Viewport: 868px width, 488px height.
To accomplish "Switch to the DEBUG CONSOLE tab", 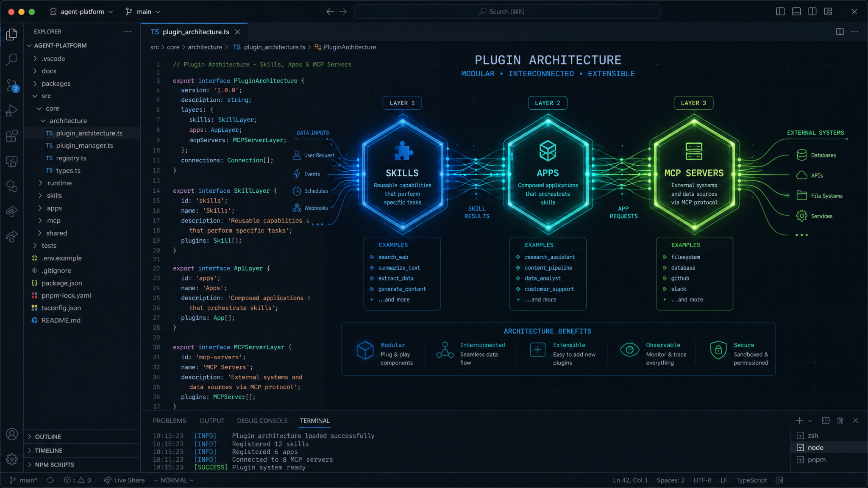I will [x=262, y=421].
